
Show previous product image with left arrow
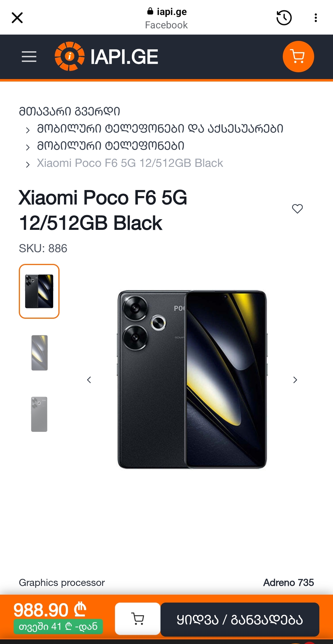pos(89,380)
